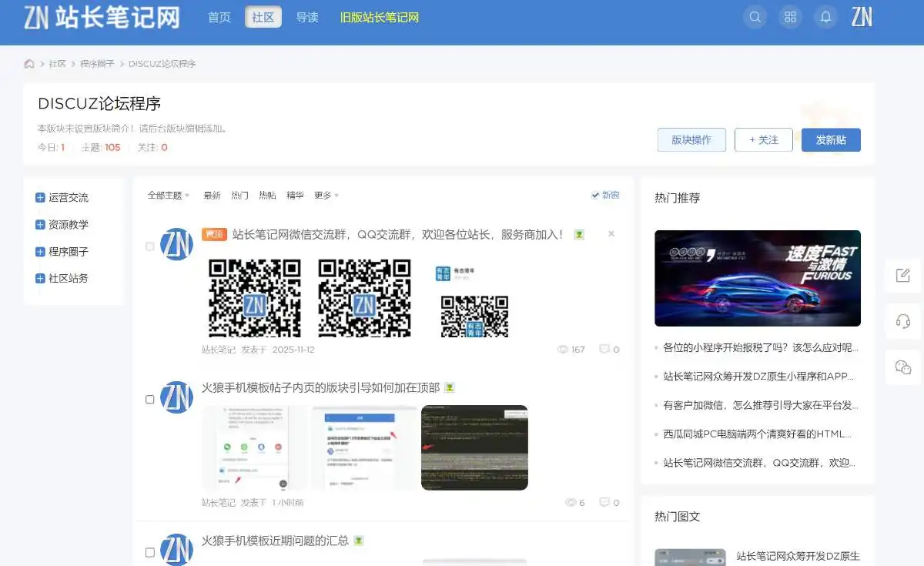Dismiss the pinned post with the X
The width and height of the screenshot is (924, 566).
(x=611, y=234)
